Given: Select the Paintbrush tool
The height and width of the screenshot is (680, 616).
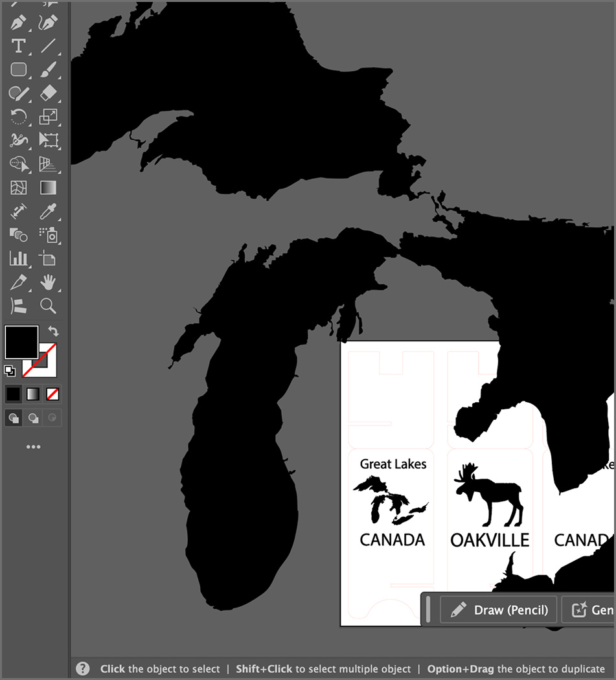Looking at the screenshot, I should pos(49,69).
